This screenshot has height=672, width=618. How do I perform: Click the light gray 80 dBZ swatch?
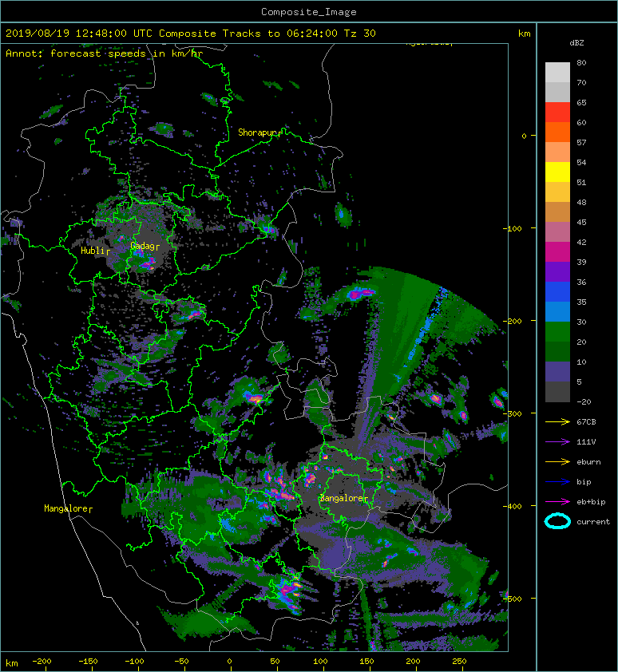click(x=557, y=72)
